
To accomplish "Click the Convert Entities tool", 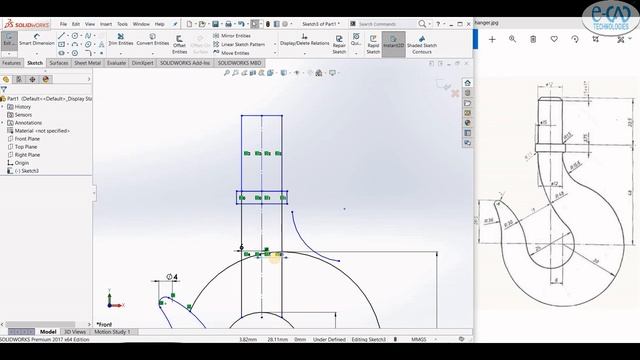I will (153, 40).
